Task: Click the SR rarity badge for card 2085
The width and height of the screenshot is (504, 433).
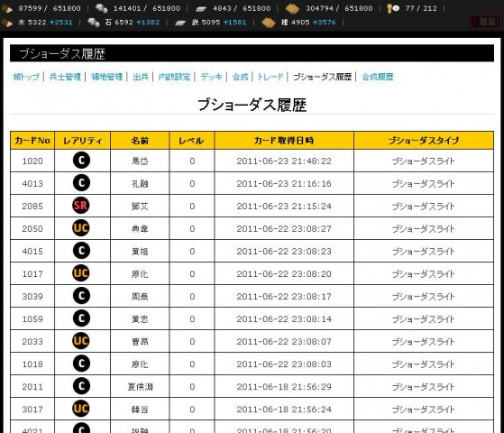Action: tap(80, 206)
